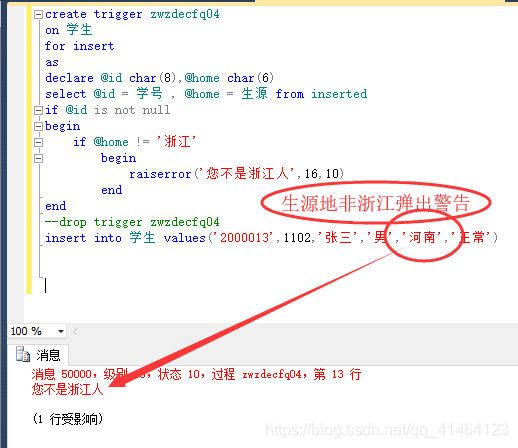The image size is (518, 448).
Task: Click the horizontal scroll left arrow
Action: coord(76,331)
